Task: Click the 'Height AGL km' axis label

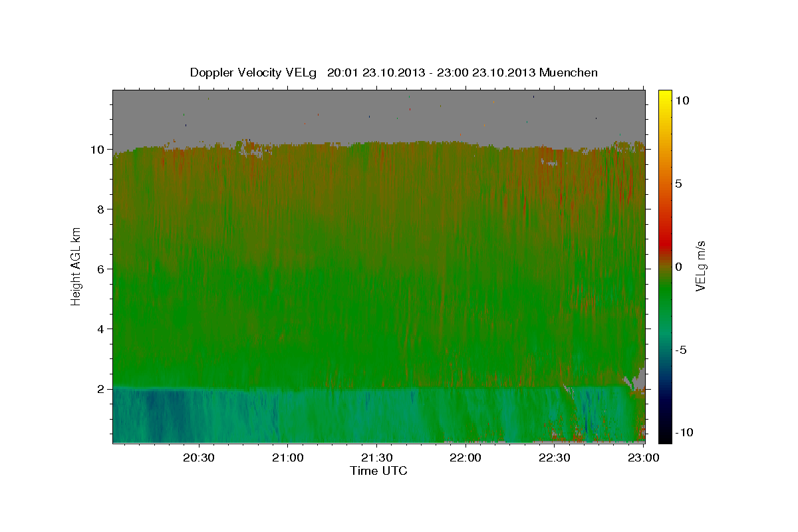Action: (76, 265)
